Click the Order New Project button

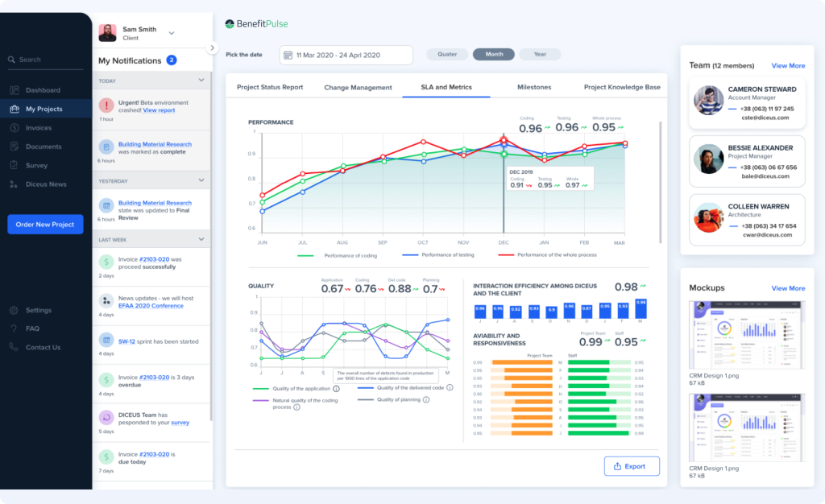44,223
